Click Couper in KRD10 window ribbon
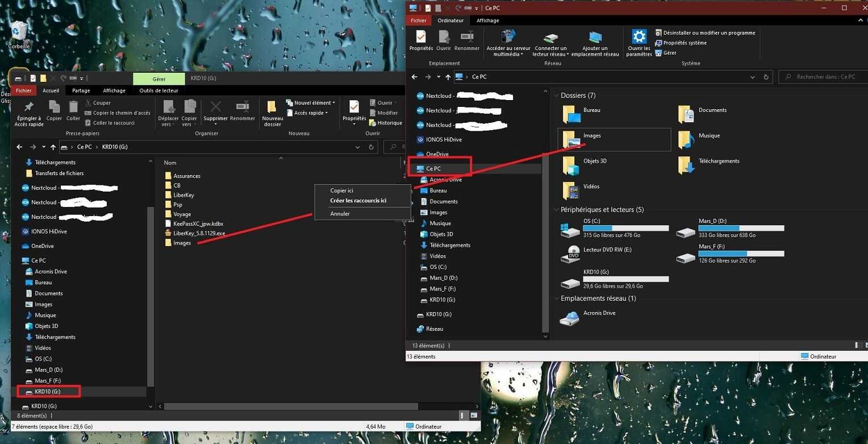868x444 pixels. pos(98,103)
